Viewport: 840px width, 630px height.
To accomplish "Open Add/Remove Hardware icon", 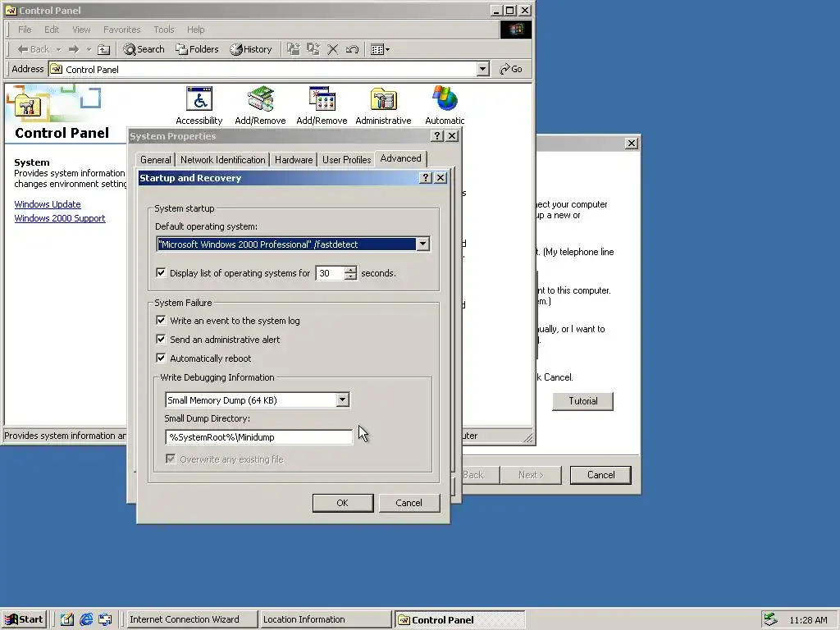I will 260,106.
